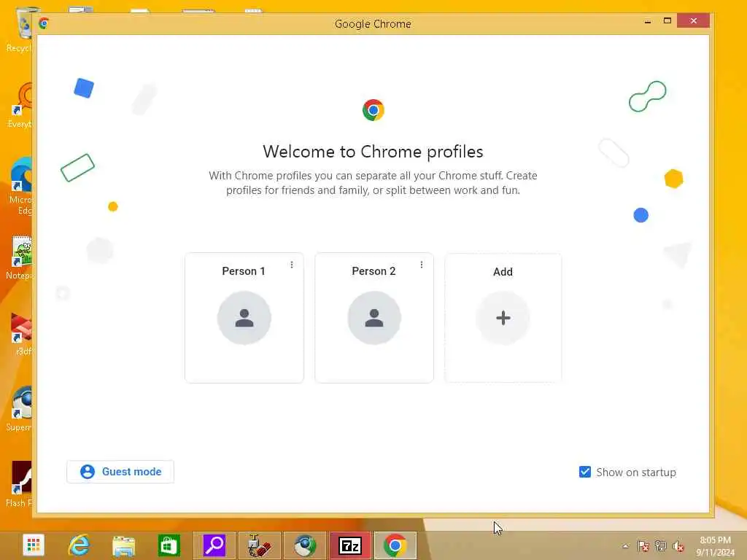Image resolution: width=747 pixels, height=560 pixels.
Task: Launch Internet Explorer from the taskbar
Action: click(x=79, y=545)
